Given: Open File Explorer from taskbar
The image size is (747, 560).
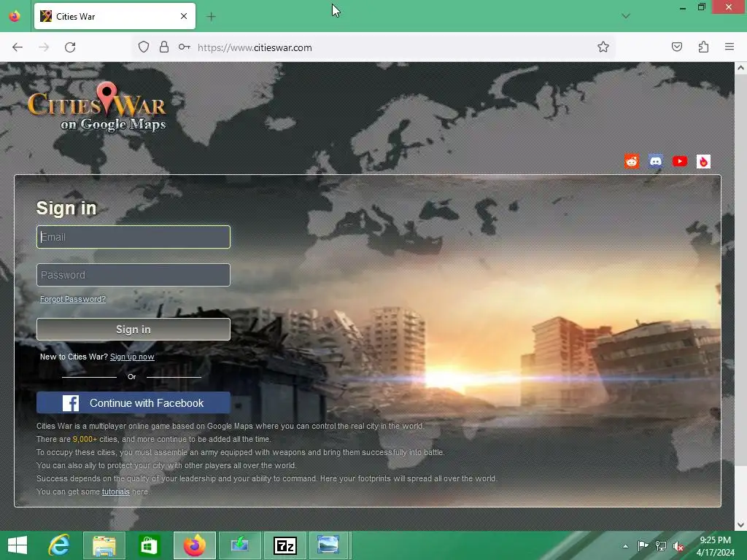Looking at the screenshot, I should (x=104, y=545).
